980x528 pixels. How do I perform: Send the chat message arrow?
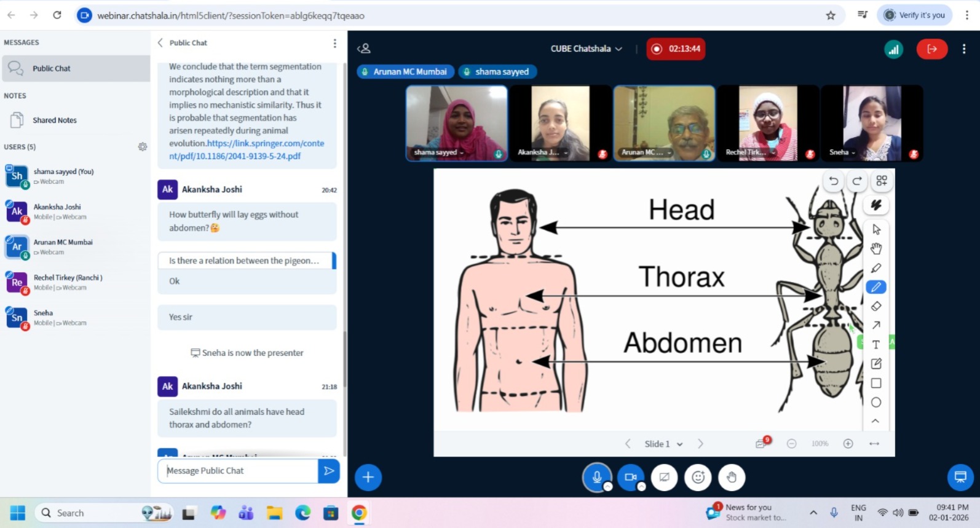329,471
